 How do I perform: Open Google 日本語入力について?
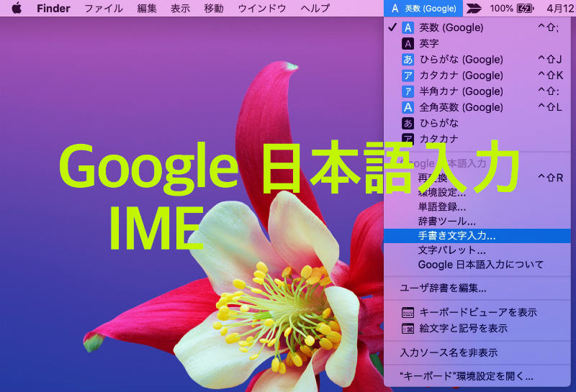point(477,265)
